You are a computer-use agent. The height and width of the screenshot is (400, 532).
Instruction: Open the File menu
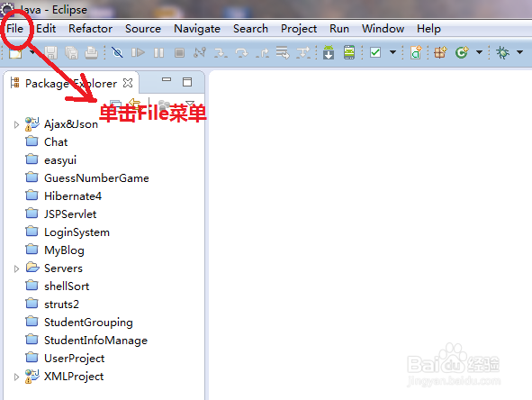[x=15, y=29]
